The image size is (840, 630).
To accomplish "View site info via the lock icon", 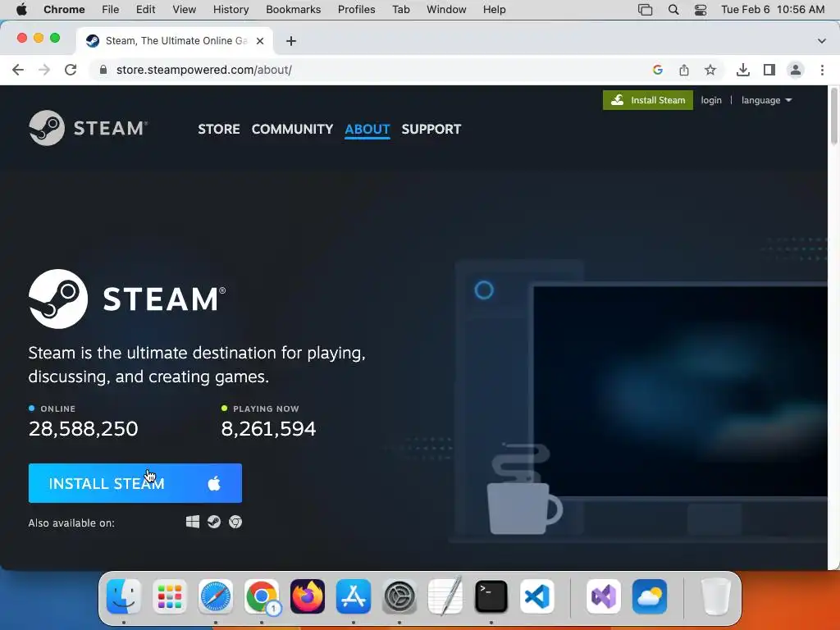I will pyautogui.click(x=103, y=70).
